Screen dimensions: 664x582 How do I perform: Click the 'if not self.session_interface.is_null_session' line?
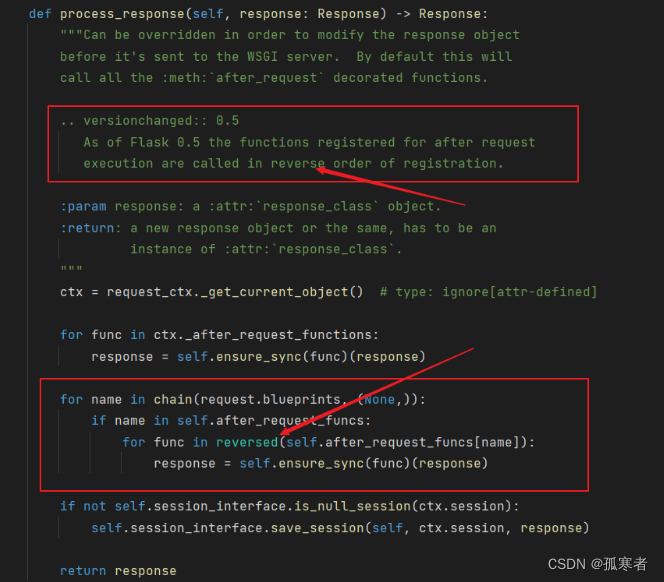290,506
